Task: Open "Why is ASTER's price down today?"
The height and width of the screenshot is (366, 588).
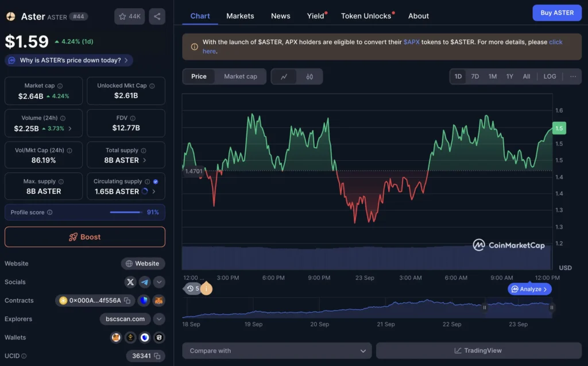Action: 69,60
